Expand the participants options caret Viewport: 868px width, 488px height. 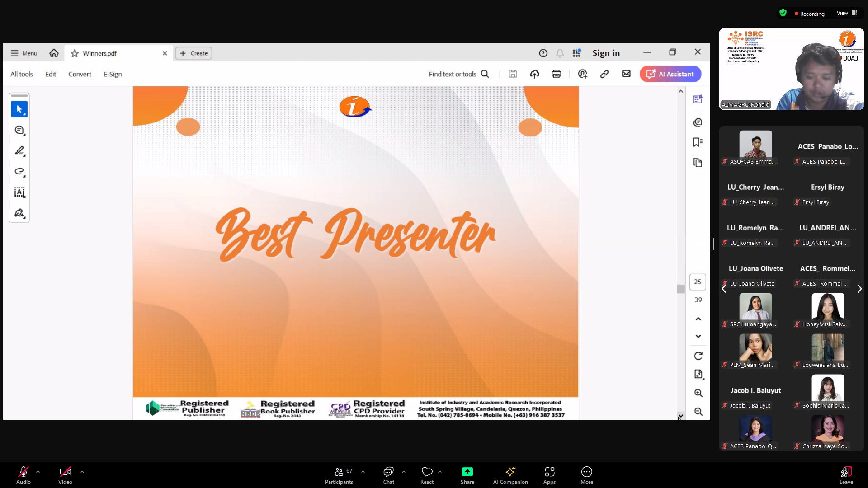(x=363, y=472)
